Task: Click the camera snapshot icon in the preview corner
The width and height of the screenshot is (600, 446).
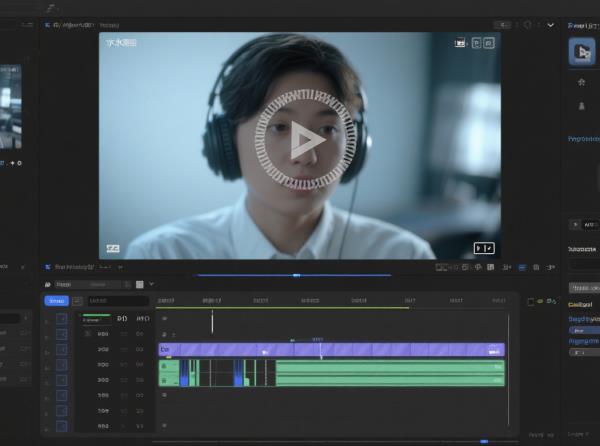Action: (460, 43)
